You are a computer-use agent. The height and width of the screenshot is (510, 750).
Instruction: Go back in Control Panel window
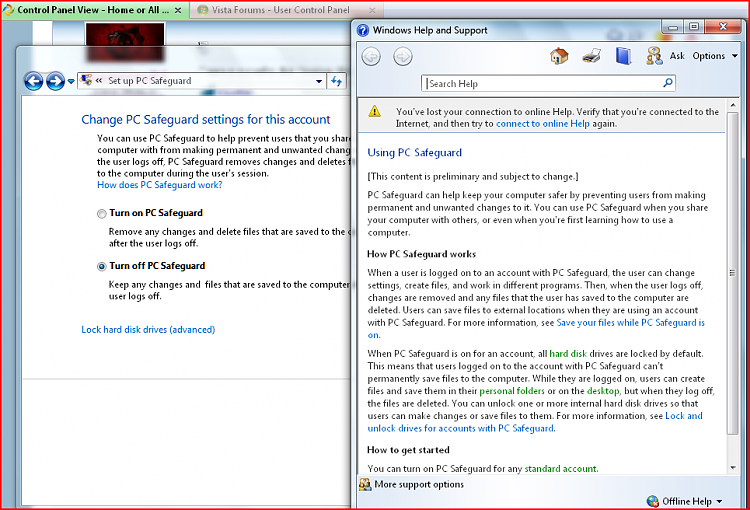[33, 81]
